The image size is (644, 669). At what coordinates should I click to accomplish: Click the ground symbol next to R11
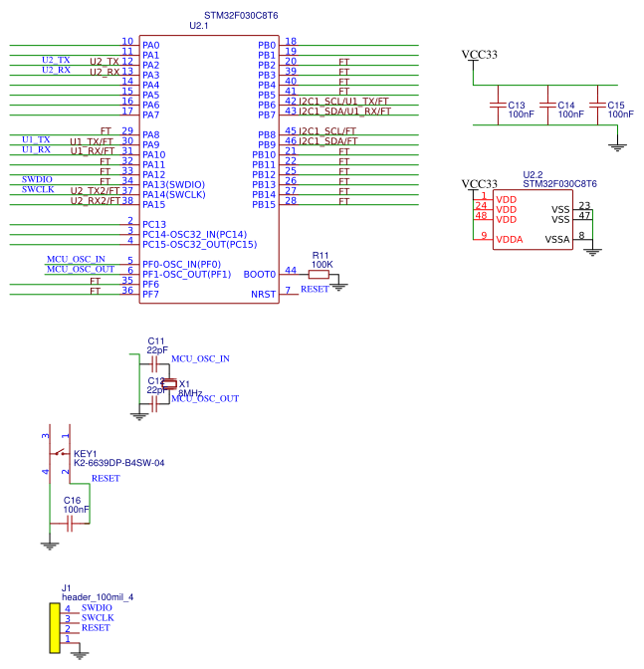tap(338, 287)
